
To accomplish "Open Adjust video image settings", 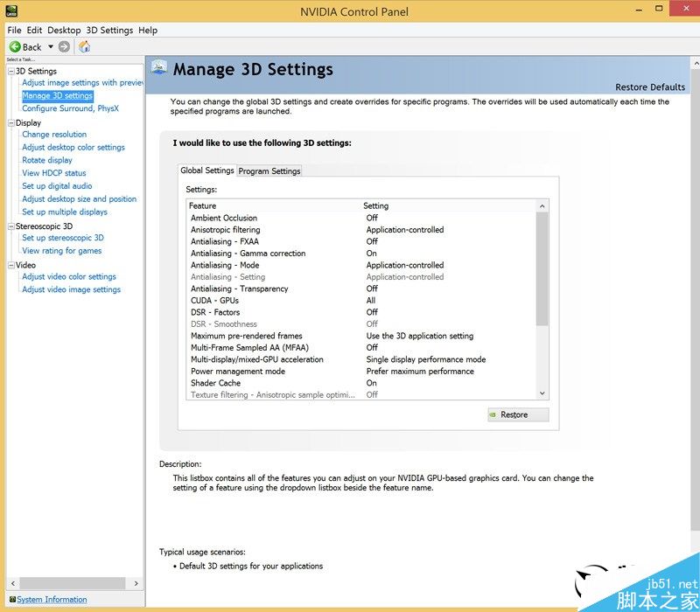I will coord(72,289).
